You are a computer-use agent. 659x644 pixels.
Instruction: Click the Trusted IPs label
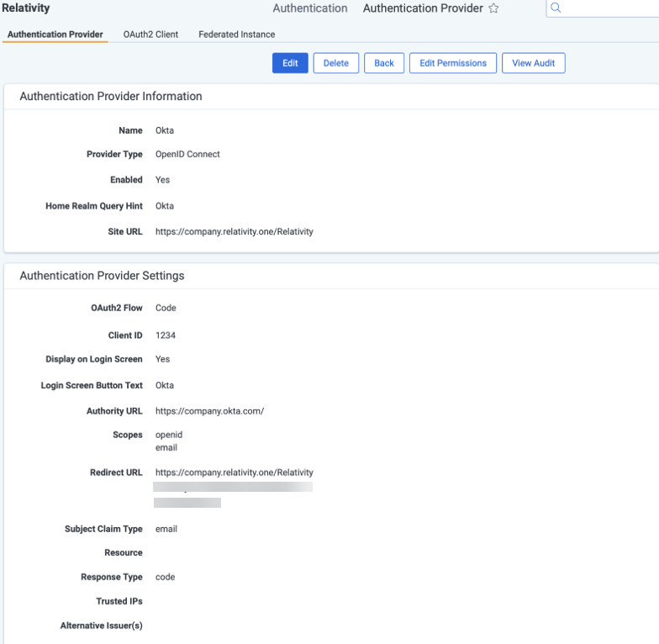point(119,602)
